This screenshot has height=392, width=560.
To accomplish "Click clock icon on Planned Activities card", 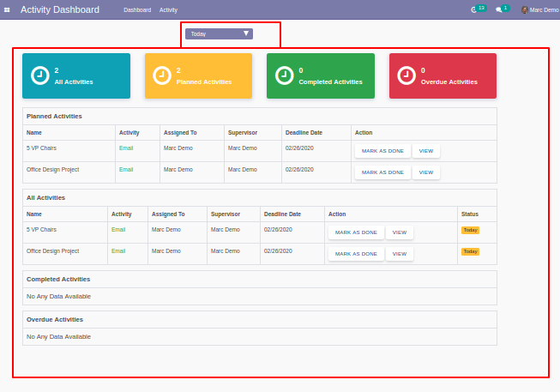I will [162, 75].
